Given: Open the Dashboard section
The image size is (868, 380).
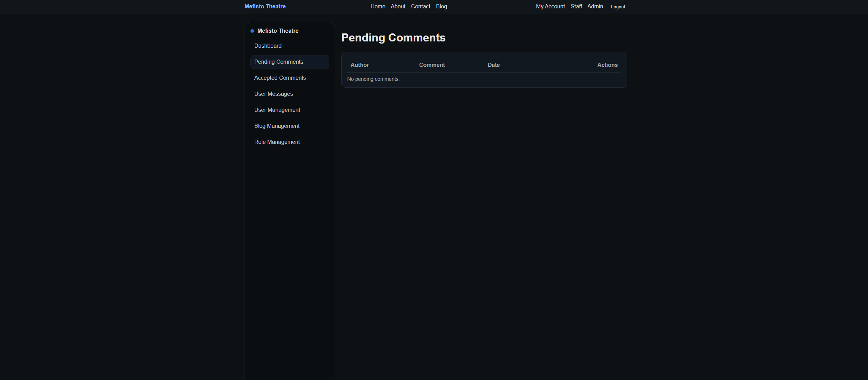Looking at the screenshot, I should pyautogui.click(x=268, y=46).
